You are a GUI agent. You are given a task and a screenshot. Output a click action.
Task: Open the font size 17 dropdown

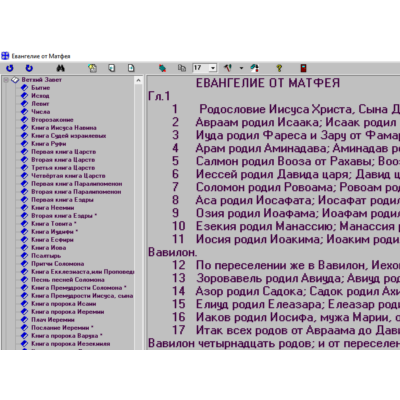tap(213, 68)
